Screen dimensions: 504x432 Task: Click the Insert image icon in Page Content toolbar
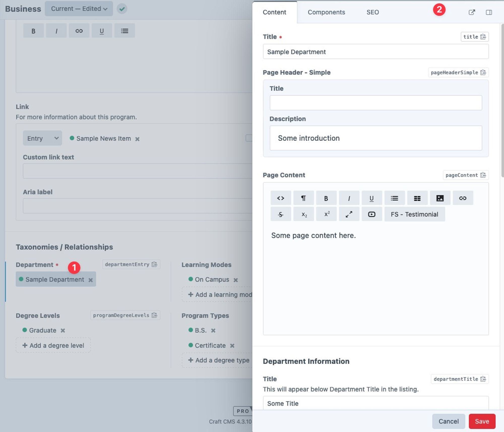point(440,198)
